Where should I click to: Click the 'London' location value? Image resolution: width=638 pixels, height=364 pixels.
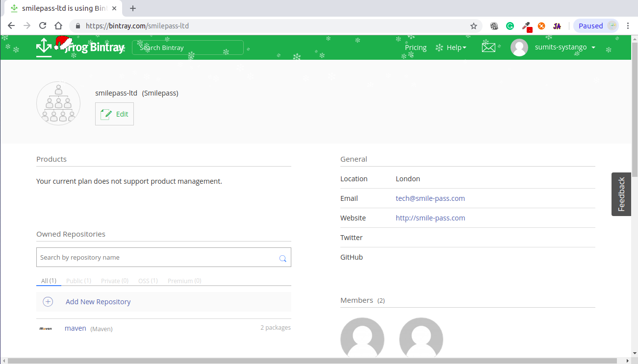pos(408,179)
